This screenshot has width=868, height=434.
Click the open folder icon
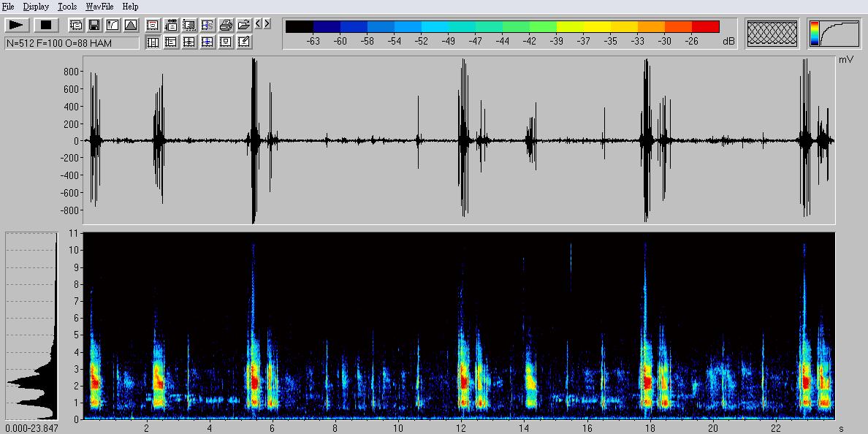click(244, 25)
